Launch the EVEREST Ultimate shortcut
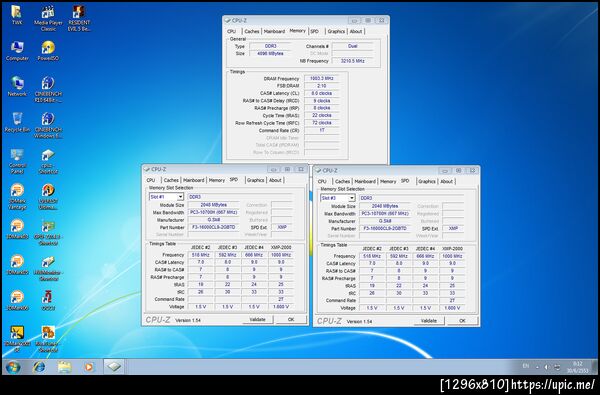This screenshot has height=395, width=600. (48, 197)
